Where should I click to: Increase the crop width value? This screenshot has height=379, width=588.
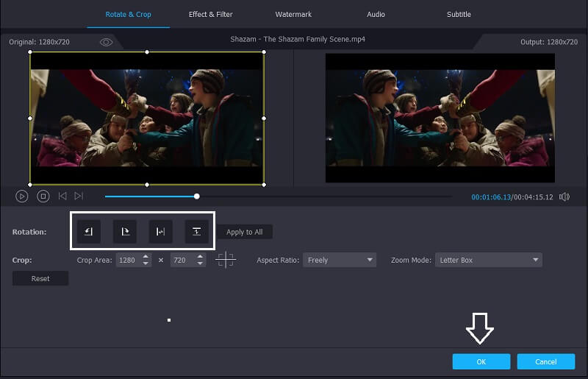pyautogui.click(x=146, y=257)
